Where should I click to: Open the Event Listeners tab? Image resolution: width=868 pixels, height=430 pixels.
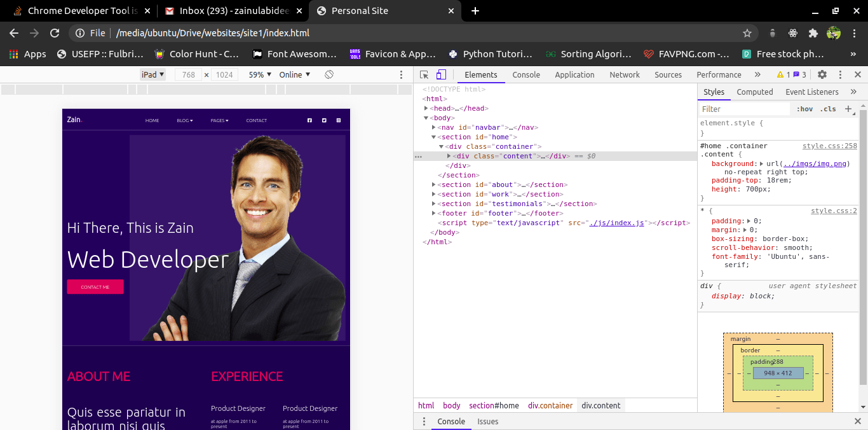(x=812, y=92)
